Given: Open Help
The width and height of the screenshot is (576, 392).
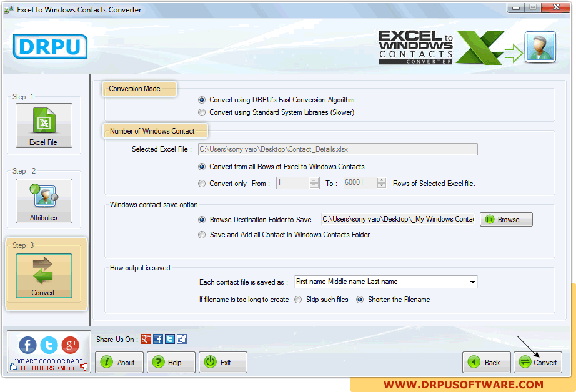Looking at the screenshot, I should 171,362.
